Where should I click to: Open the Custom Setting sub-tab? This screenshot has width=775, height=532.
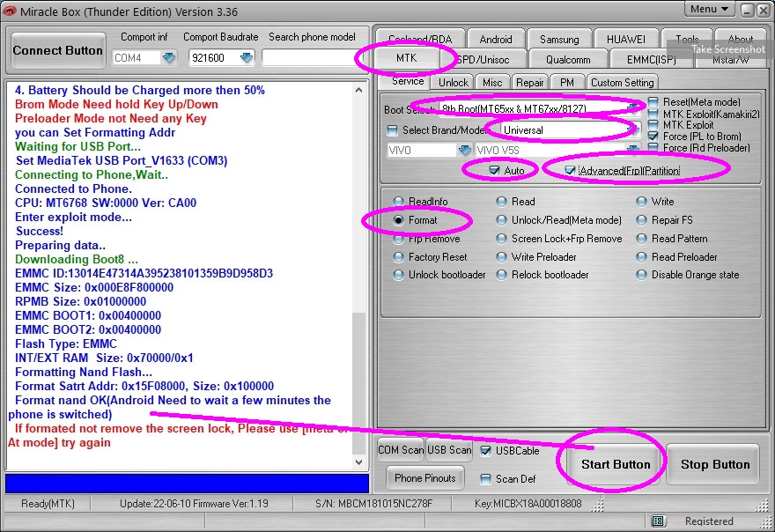(x=623, y=83)
